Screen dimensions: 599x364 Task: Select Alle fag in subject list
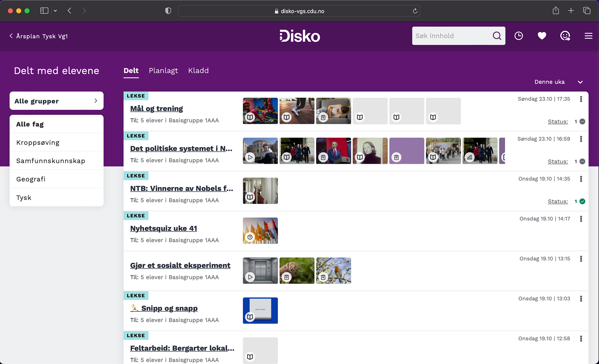click(56, 124)
